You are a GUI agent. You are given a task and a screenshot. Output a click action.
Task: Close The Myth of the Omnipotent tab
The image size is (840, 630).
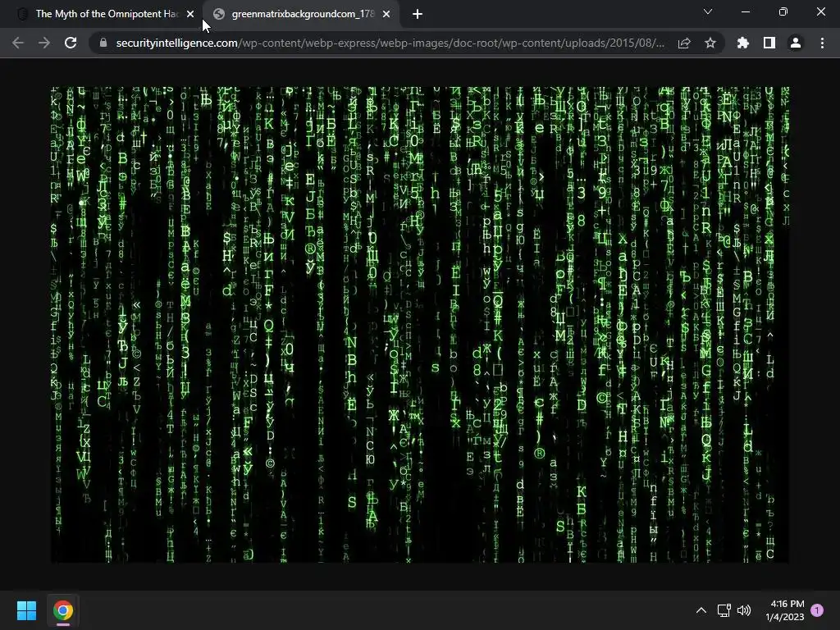(190, 14)
